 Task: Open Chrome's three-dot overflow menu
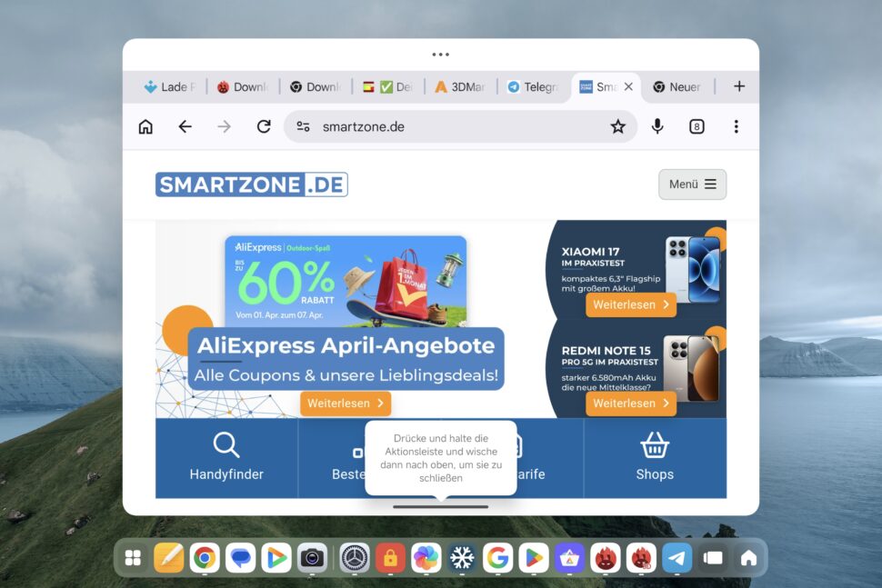(736, 126)
